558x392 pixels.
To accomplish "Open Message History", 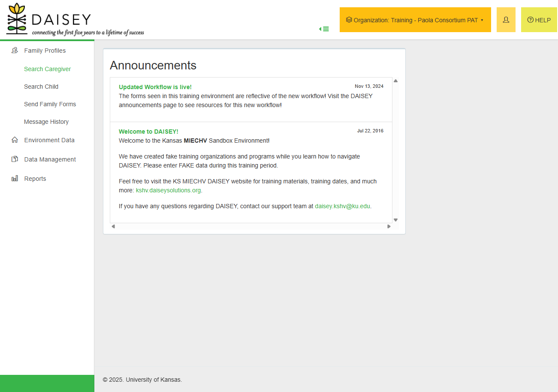I will (46, 122).
